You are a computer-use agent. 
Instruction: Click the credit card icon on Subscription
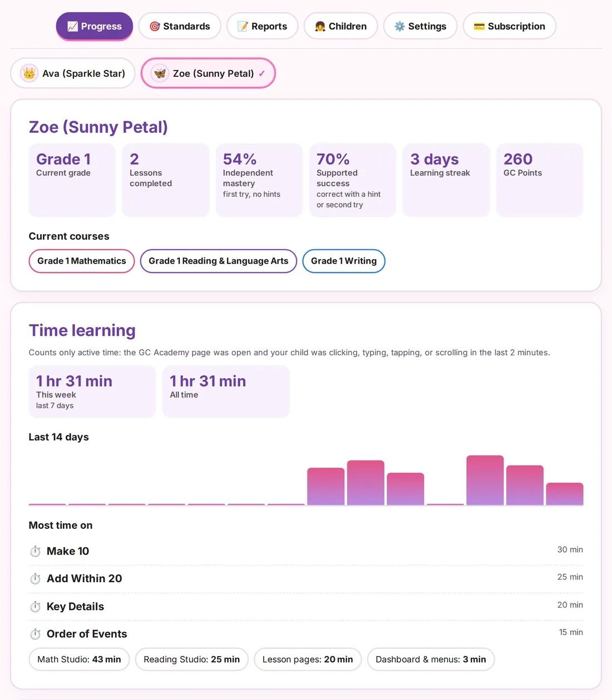point(479,26)
